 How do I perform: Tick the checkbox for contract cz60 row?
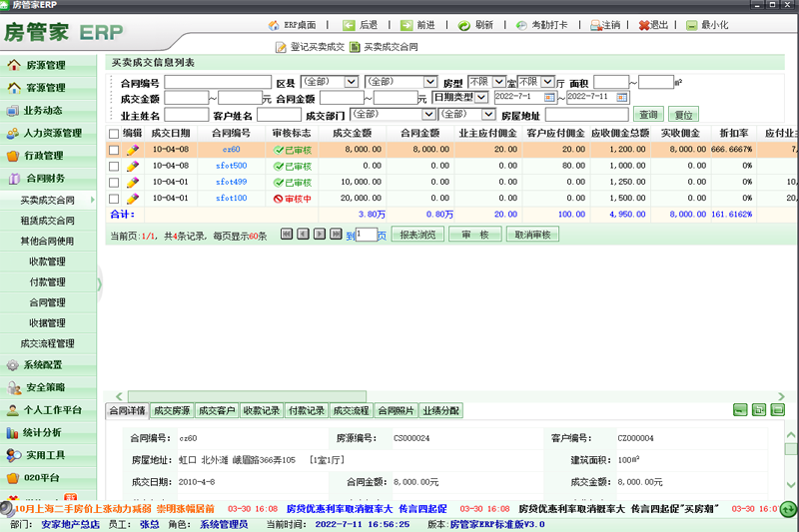point(114,150)
